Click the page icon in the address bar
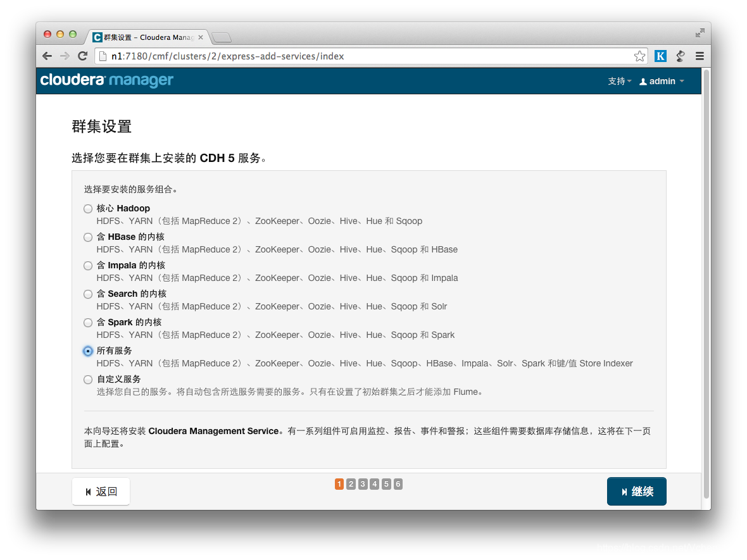 tap(103, 56)
